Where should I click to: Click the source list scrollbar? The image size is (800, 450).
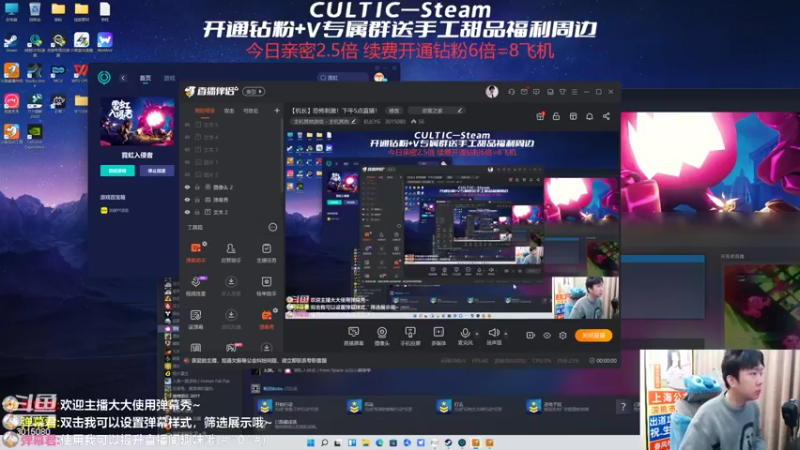click(x=282, y=156)
